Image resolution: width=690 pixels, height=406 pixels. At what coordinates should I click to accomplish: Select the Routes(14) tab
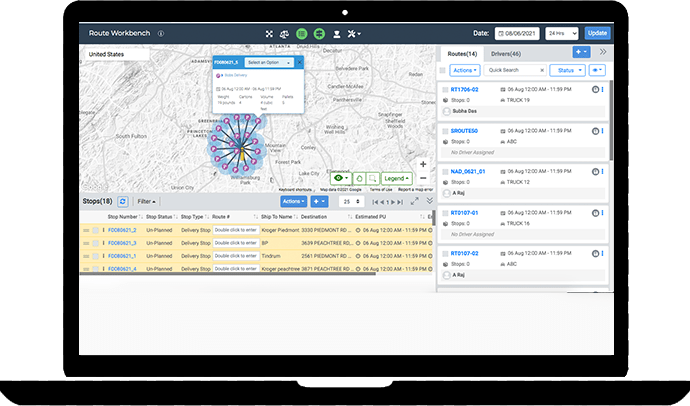tap(460, 52)
